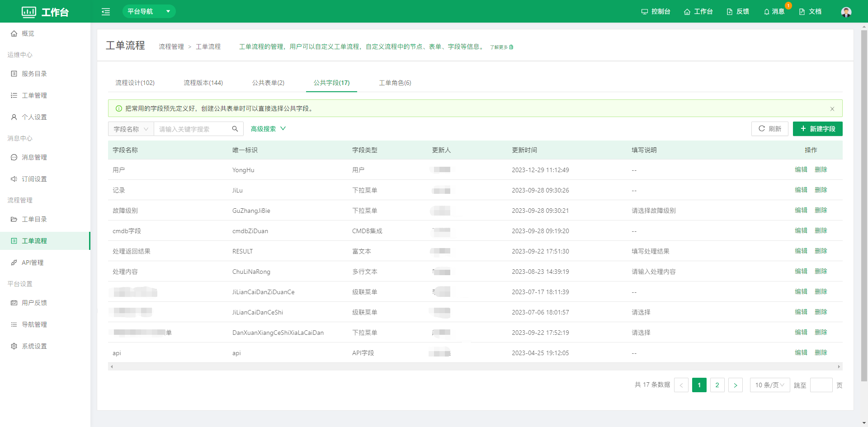Open 工单管理 in the sidebar
This screenshot has width=868, height=427.
tap(45, 95)
